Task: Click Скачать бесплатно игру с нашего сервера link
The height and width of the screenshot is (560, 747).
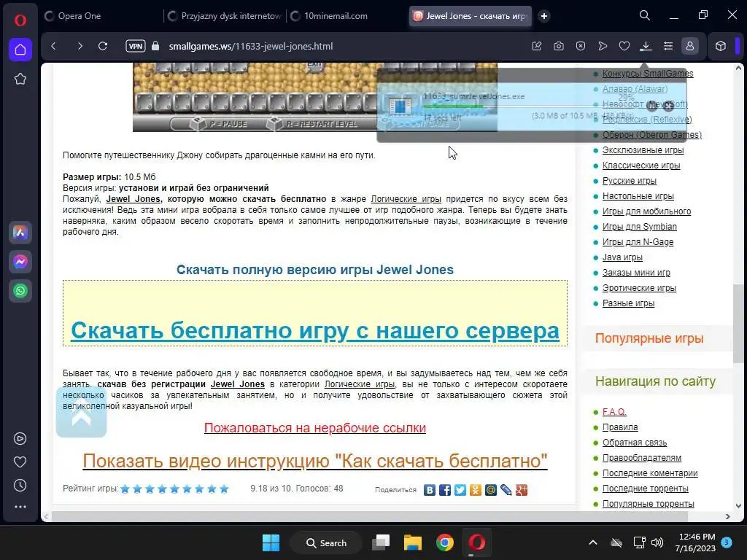Action: tap(315, 330)
